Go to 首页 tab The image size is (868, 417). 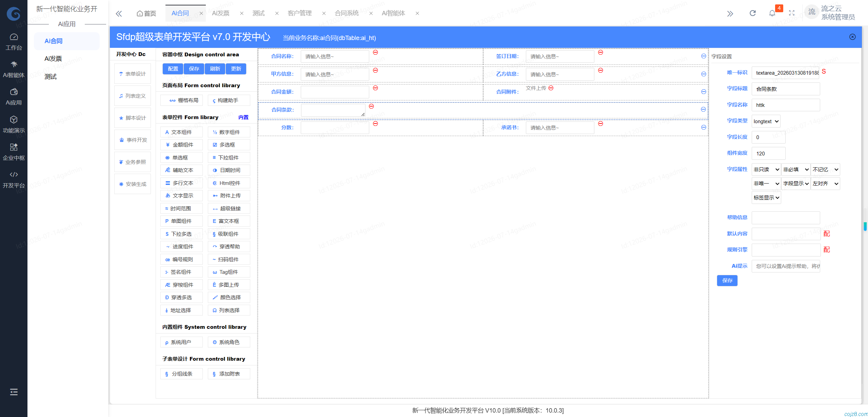[x=146, y=13]
